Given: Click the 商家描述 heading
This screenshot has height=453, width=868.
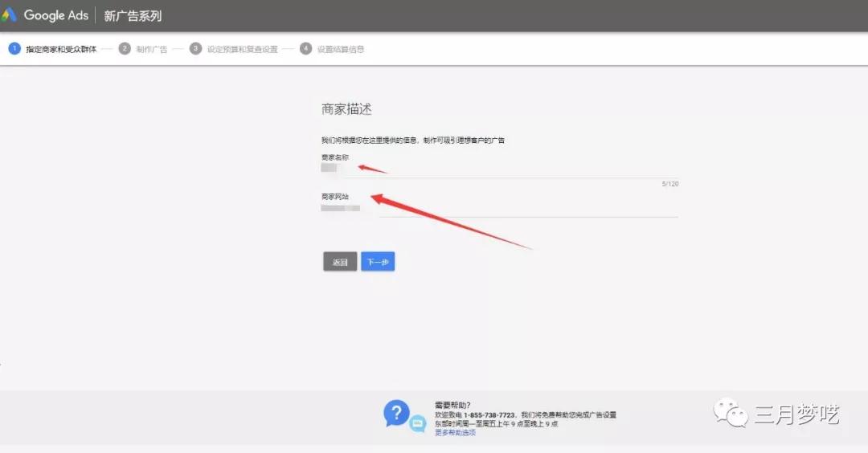Looking at the screenshot, I should pos(346,109).
